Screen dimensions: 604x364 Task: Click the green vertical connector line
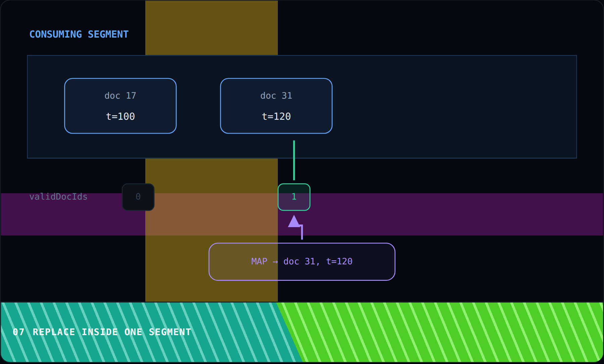pos(294,160)
